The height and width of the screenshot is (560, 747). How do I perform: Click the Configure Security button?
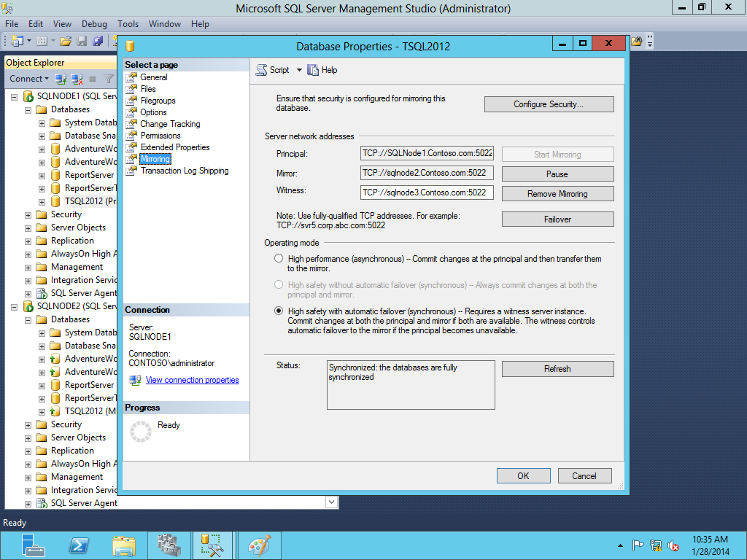coord(549,104)
